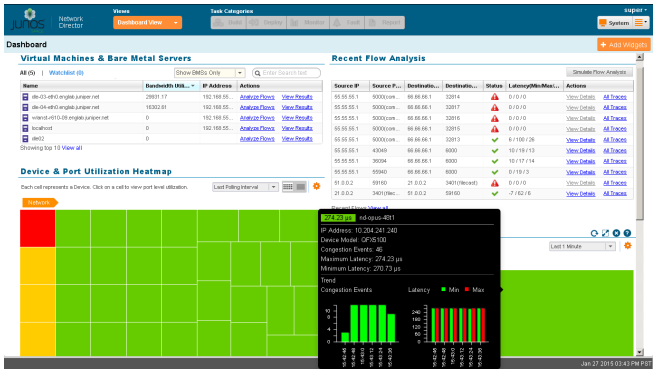Click the Simulate Flow Analysis button
The width and height of the screenshot is (656, 372).
[599, 72]
